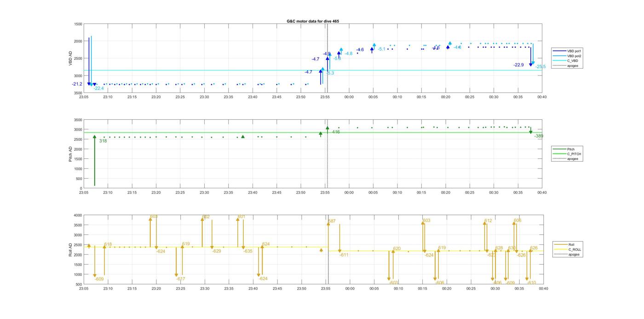Click the '-22.9' VBD data label

click(x=518, y=65)
